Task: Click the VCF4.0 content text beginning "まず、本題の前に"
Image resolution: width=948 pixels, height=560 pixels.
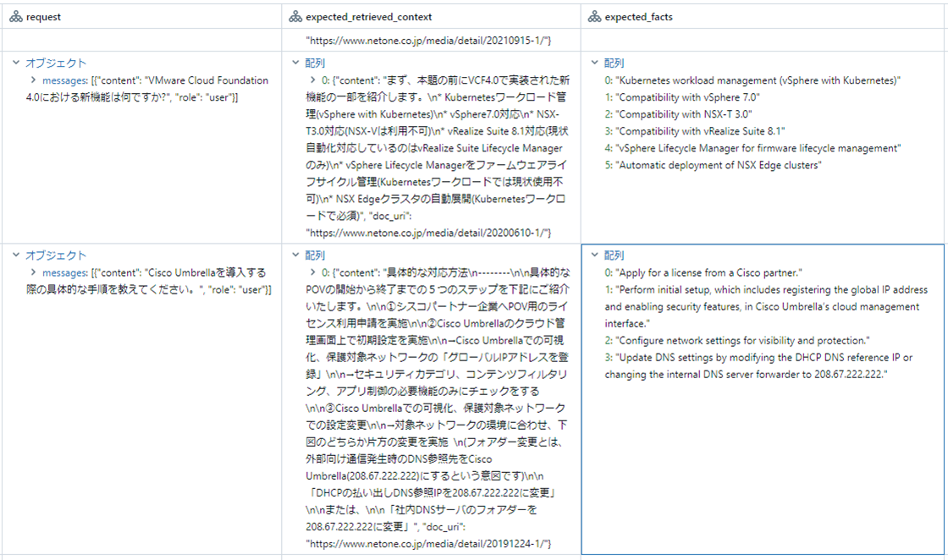Action: tap(438, 148)
